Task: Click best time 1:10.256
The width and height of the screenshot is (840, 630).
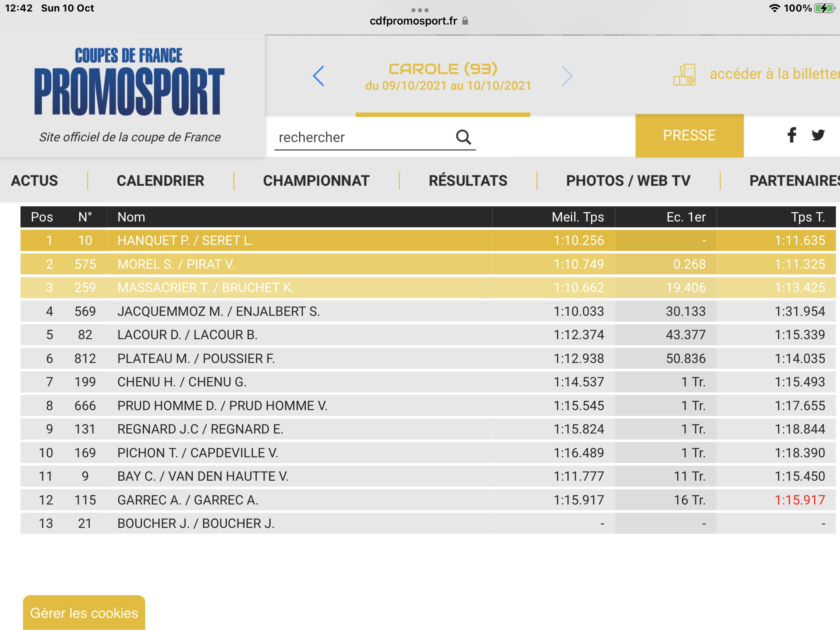Action: point(579,240)
